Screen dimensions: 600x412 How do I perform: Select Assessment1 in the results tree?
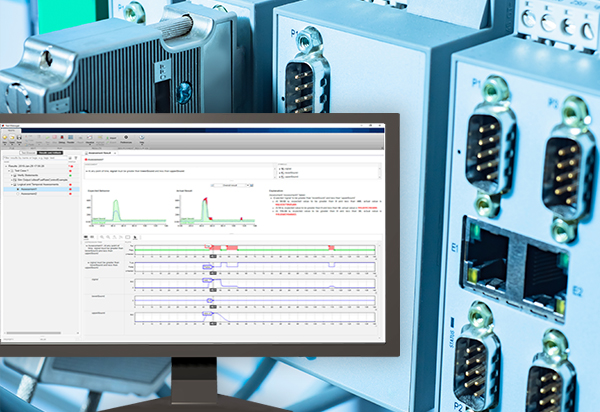pyautogui.click(x=28, y=189)
